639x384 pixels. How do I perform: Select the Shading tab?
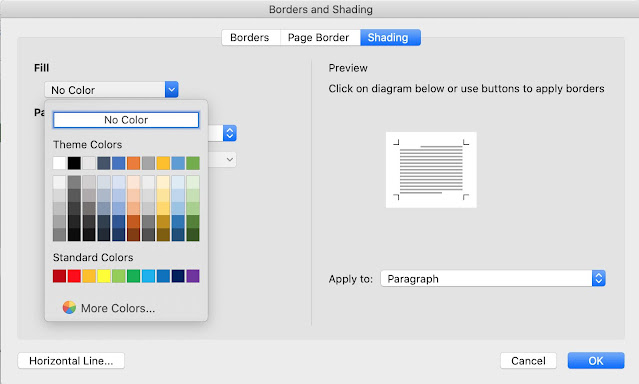390,38
